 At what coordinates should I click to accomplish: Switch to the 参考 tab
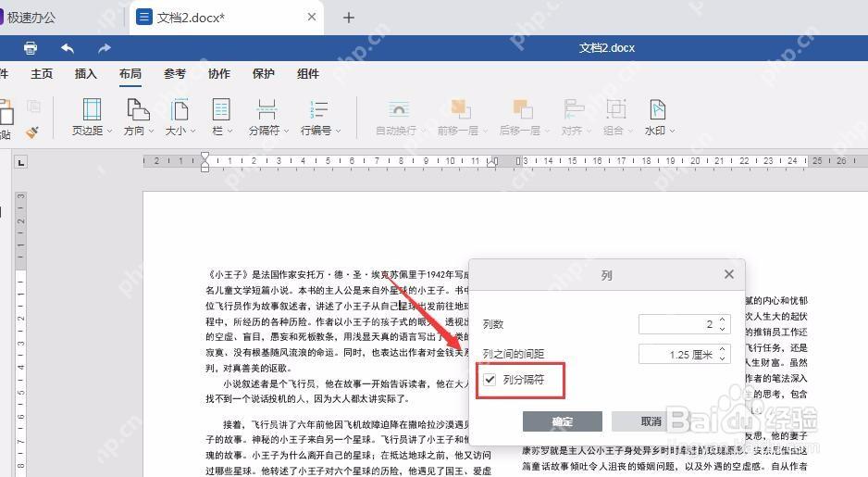pyautogui.click(x=174, y=74)
